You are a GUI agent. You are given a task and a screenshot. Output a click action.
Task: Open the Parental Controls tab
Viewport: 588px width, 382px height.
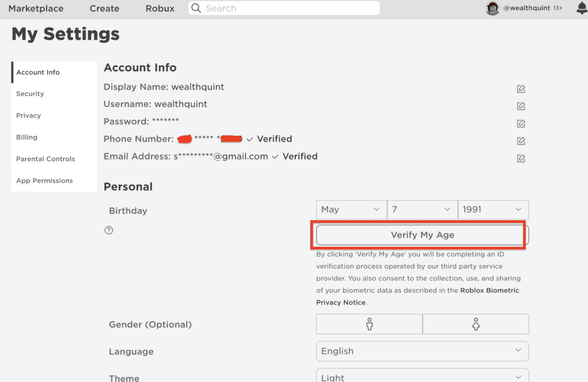click(55, 159)
